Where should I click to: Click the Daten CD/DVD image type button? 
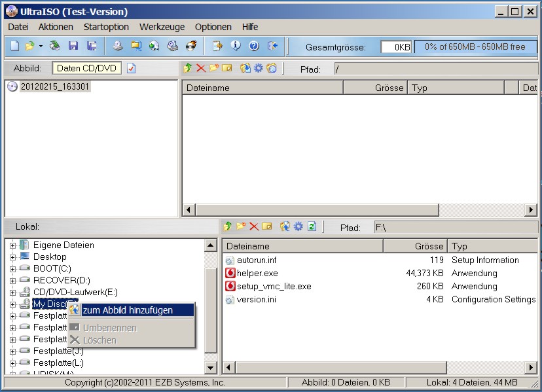(x=87, y=69)
